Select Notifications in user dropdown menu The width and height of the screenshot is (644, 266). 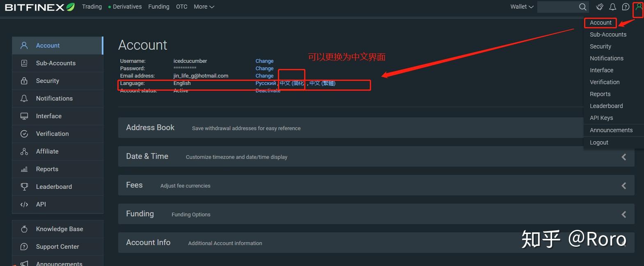click(x=607, y=58)
